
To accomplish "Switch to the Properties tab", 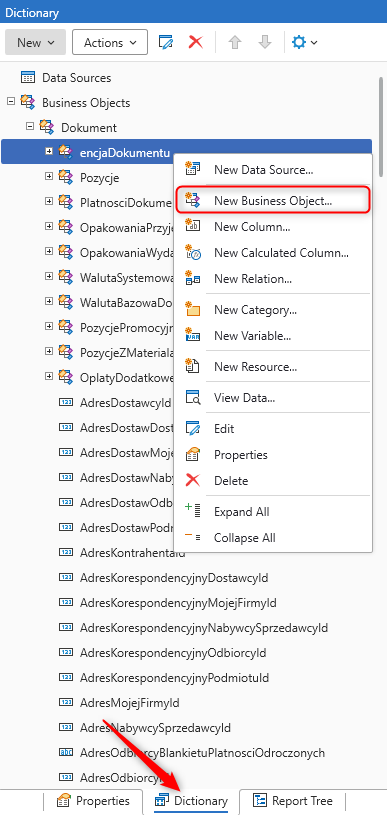I will (94, 800).
